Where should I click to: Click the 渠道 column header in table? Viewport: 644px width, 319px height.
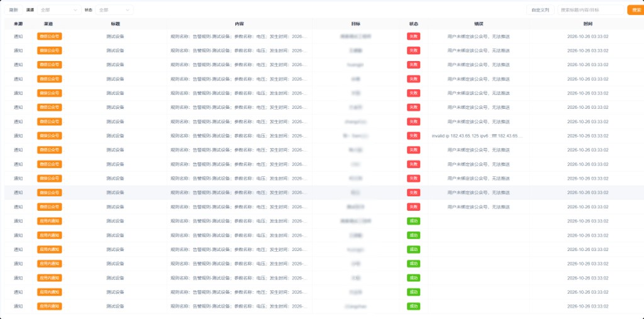pos(49,24)
